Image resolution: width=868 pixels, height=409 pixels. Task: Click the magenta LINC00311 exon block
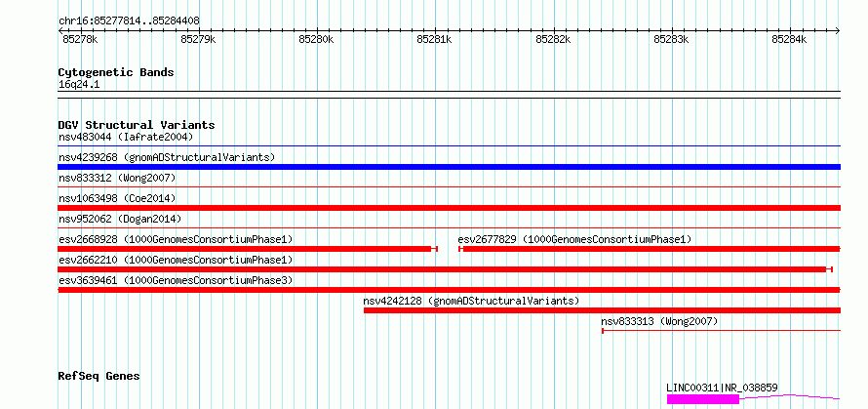click(703, 399)
